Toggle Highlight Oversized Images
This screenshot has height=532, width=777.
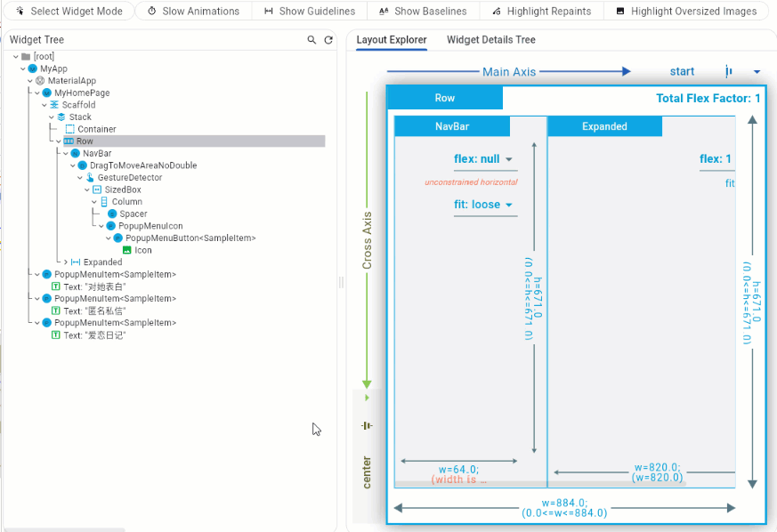(x=686, y=11)
